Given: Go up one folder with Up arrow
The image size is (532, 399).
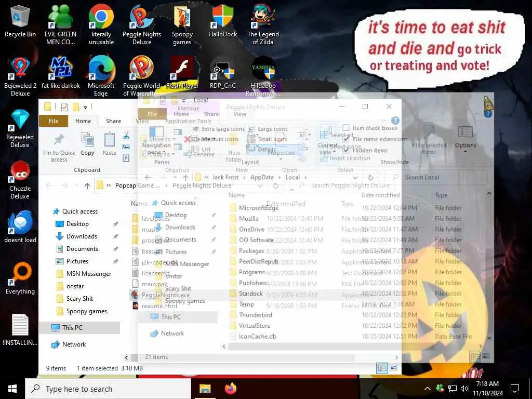Looking at the screenshot, I should point(87,185).
